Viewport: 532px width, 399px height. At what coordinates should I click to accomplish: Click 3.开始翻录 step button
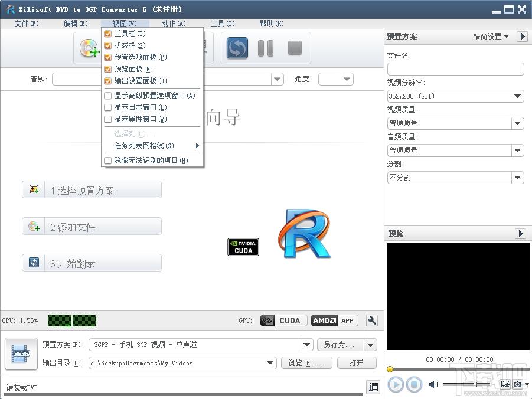(x=92, y=263)
